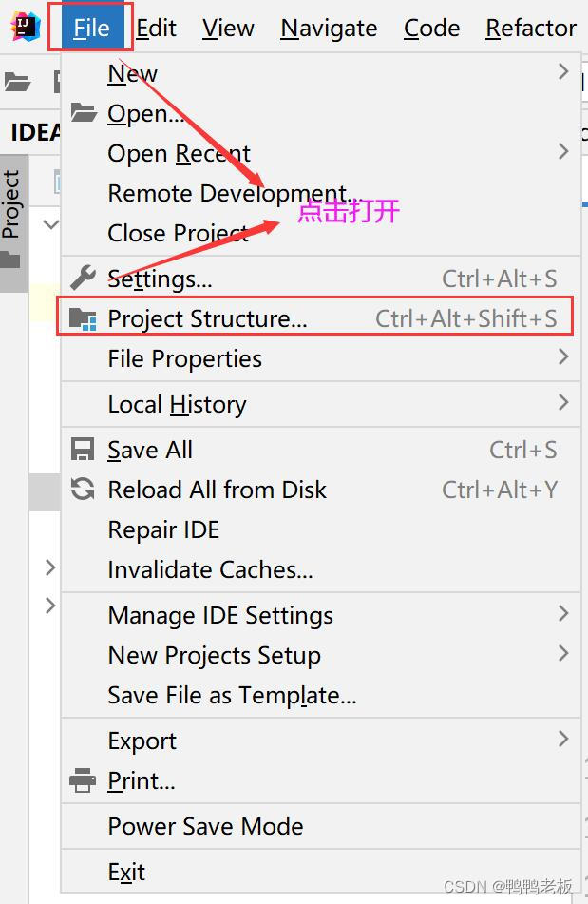588x904 pixels.
Task: Collapse the project tree with the chevron
Action: coord(51,224)
